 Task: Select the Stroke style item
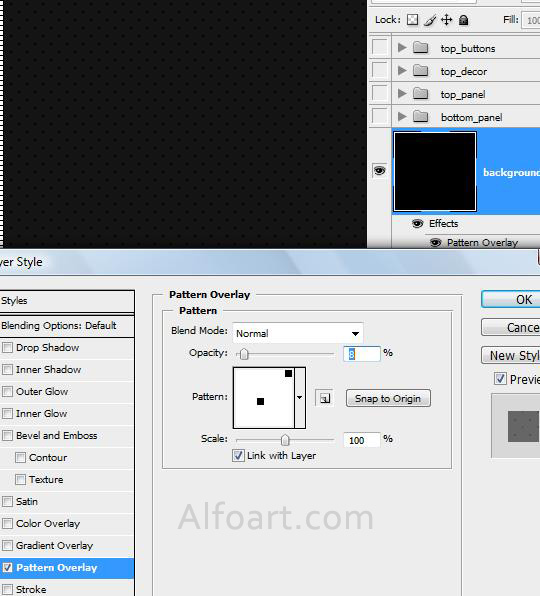pyautogui.click(x=67, y=589)
